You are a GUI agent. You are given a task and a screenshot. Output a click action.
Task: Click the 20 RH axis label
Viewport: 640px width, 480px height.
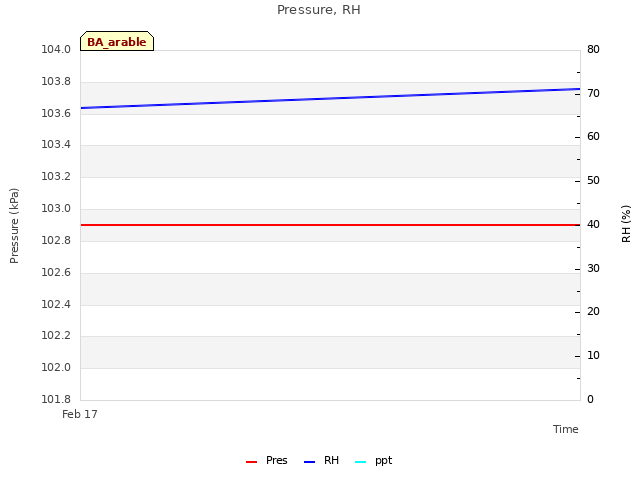(593, 311)
